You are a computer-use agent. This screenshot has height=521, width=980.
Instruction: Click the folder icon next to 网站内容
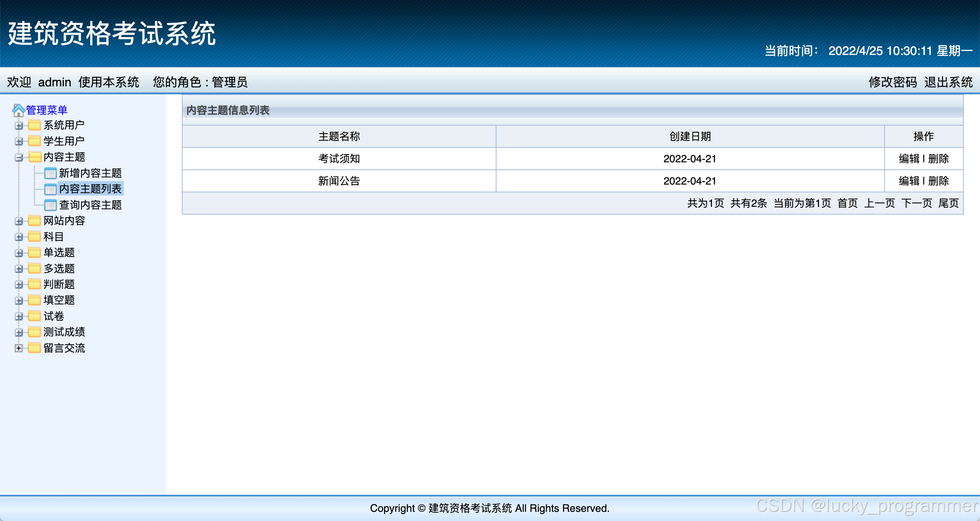34,221
